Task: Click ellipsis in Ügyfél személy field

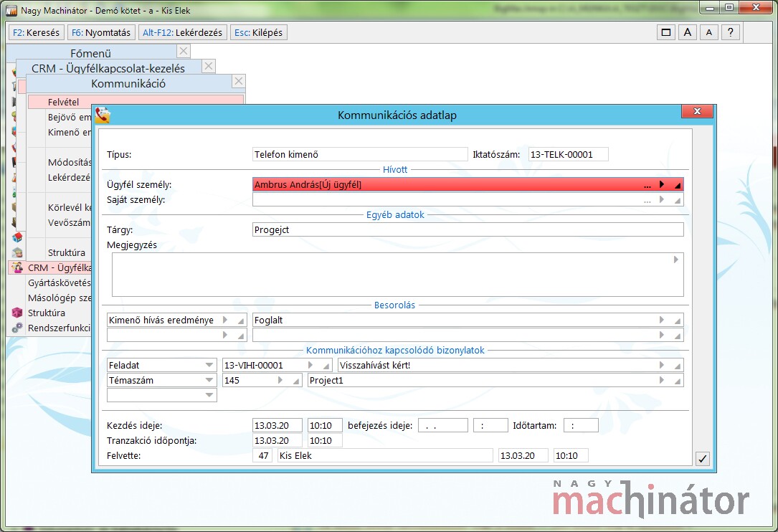Action: [x=647, y=185]
